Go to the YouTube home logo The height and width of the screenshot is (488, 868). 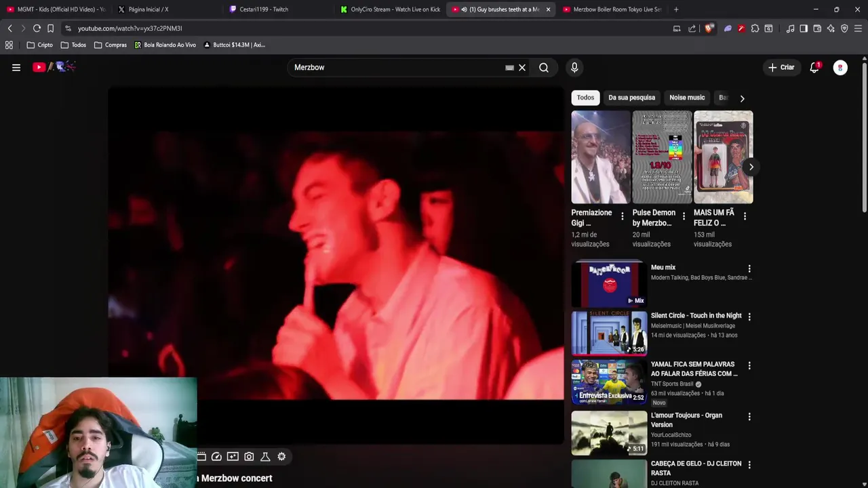point(54,66)
